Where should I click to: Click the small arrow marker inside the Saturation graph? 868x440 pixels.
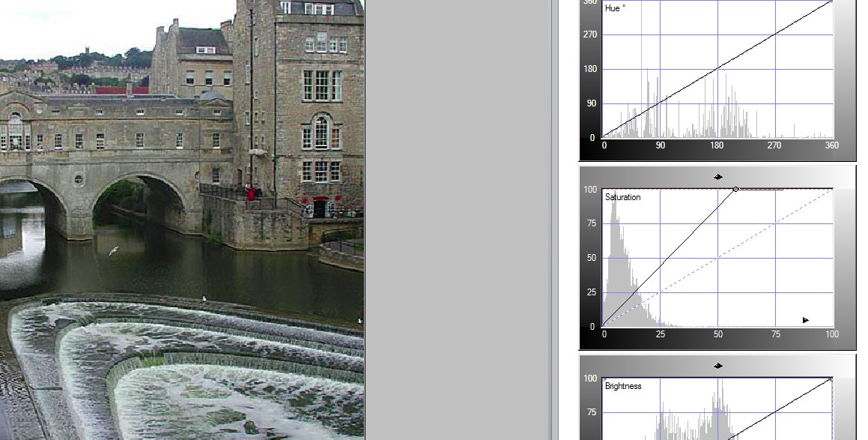tap(805, 320)
